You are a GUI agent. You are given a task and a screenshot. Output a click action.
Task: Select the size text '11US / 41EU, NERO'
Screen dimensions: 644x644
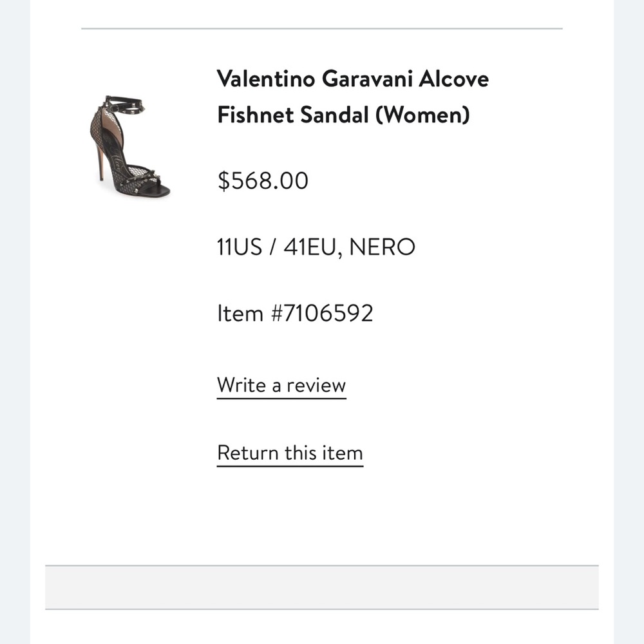pos(316,247)
